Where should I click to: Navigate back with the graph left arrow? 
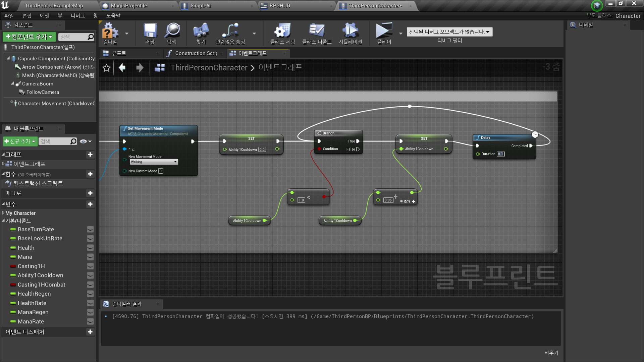click(122, 68)
